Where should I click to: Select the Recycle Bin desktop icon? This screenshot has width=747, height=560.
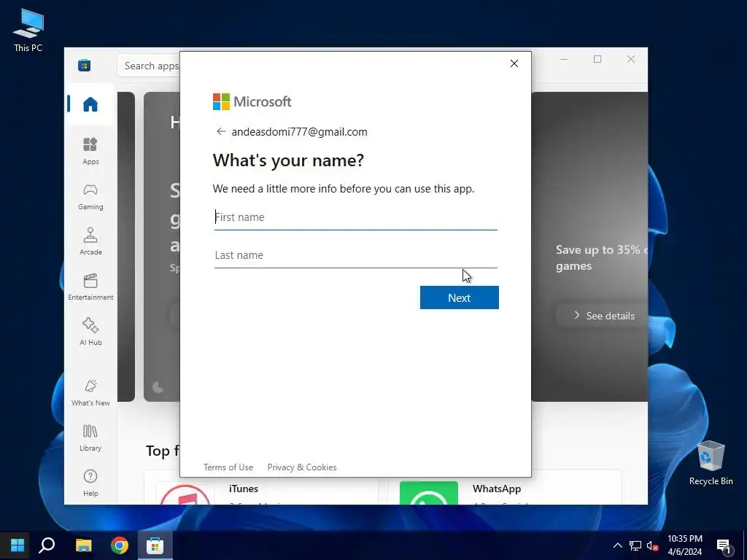[711, 463]
